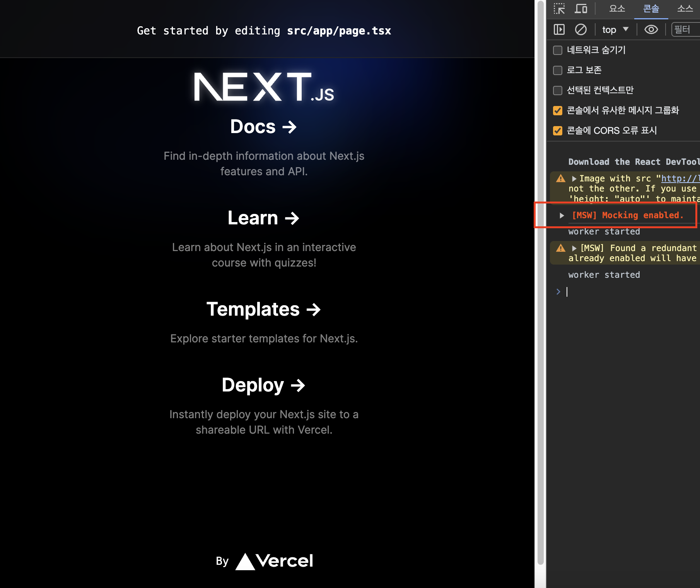700x588 pixels.
Task: Uncheck 콘솔에 CORS 오류 표시
Action: tap(558, 131)
